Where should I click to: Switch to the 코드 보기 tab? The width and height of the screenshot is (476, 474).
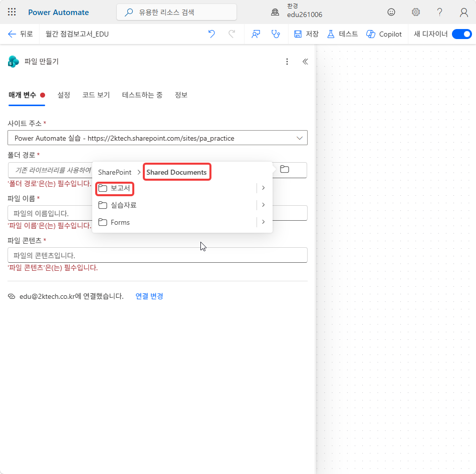click(x=96, y=95)
